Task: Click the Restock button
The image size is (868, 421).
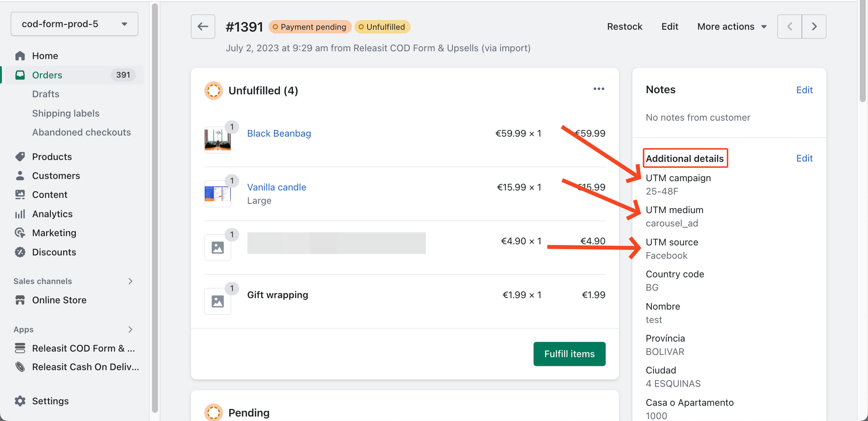Action: pyautogui.click(x=625, y=26)
